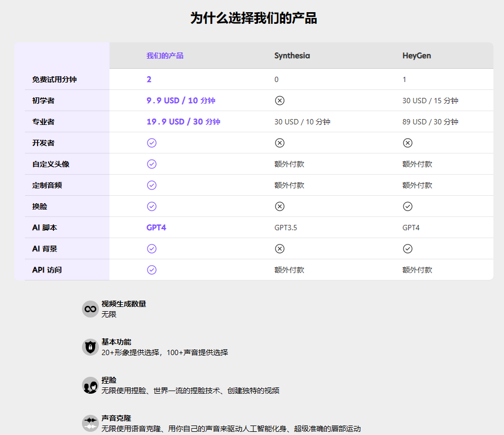The height and width of the screenshot is (435, 504).
Task: Click HeyGen 额外付款 in 定制音频 row
Action: pos(417,185)
